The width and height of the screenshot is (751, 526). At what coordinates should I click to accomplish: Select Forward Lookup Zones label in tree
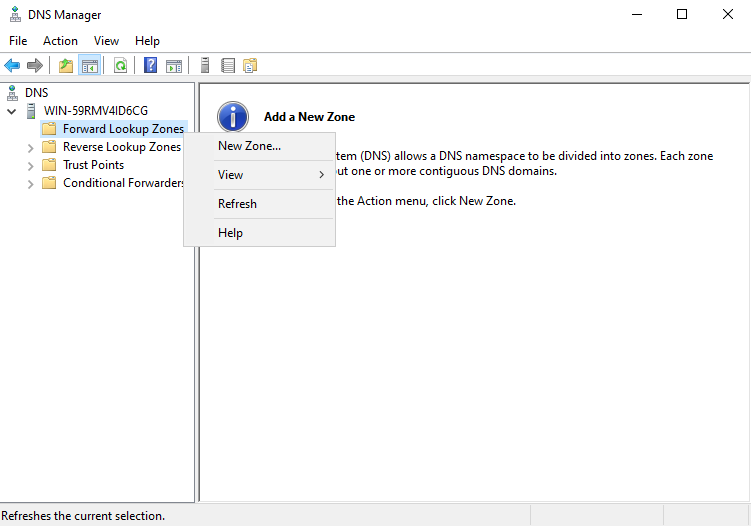coord(124,129)
